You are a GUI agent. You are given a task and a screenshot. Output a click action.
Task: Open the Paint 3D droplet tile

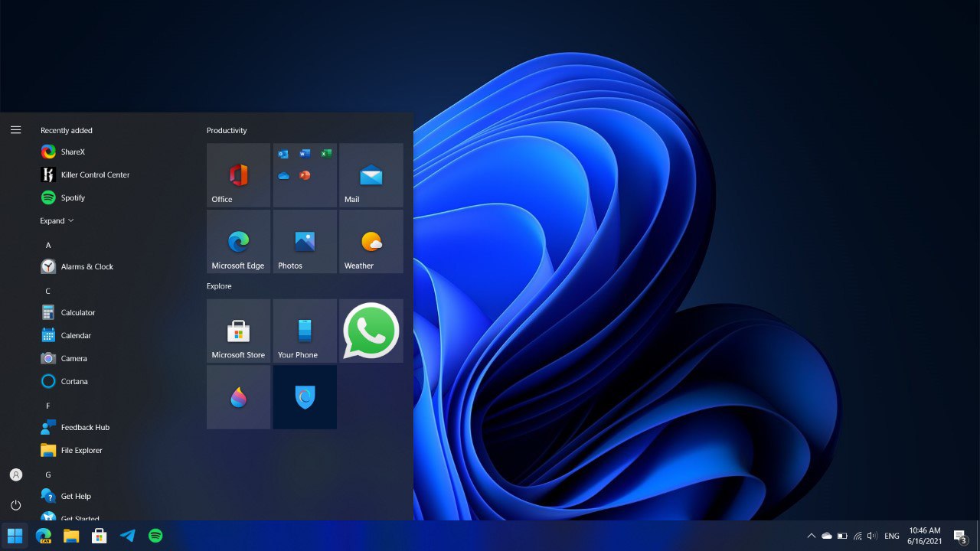[x=238, y=396]
